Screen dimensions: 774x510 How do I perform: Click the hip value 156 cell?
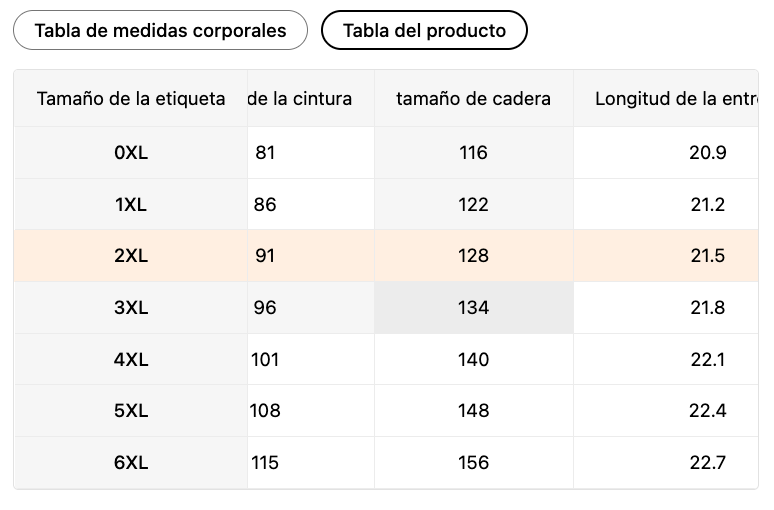(473, 463)
